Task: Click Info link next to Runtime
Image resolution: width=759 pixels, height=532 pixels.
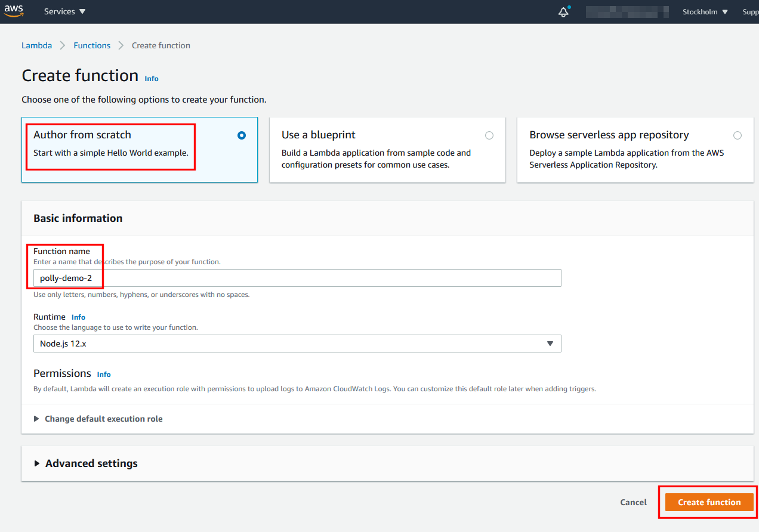Action: tap(78, 317)
